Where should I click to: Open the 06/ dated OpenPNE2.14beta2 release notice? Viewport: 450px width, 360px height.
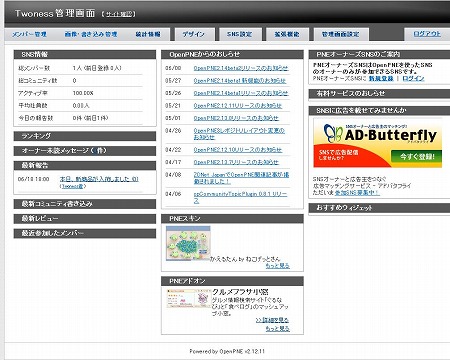click(241, 68)
